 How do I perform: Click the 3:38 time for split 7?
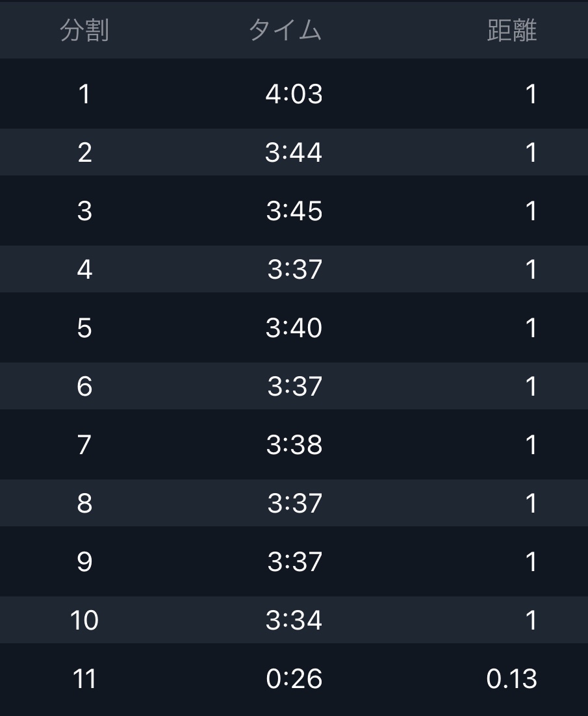294,445
